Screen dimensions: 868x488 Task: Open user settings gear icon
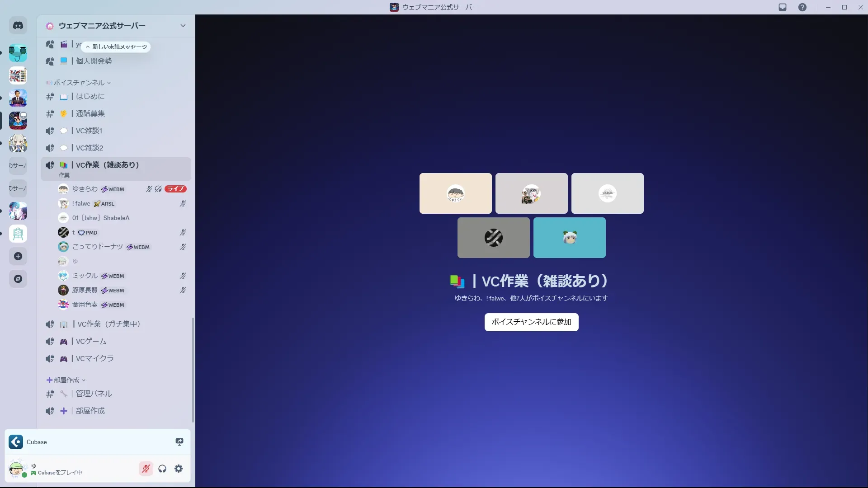pos(179,469)
